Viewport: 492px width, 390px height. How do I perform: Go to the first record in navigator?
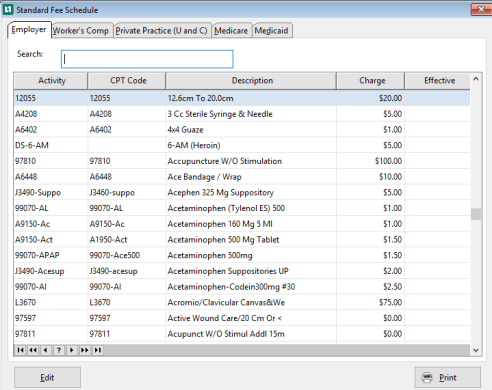[20, 350]
